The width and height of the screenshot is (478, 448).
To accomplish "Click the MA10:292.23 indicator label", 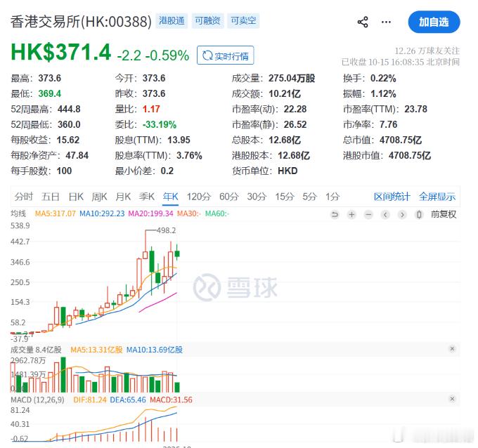I will tap(102, 213).
